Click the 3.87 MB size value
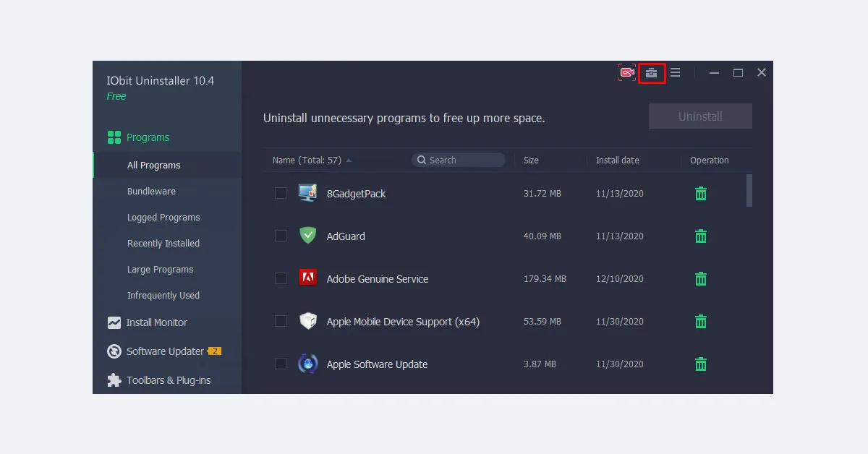 coord(540,364)
